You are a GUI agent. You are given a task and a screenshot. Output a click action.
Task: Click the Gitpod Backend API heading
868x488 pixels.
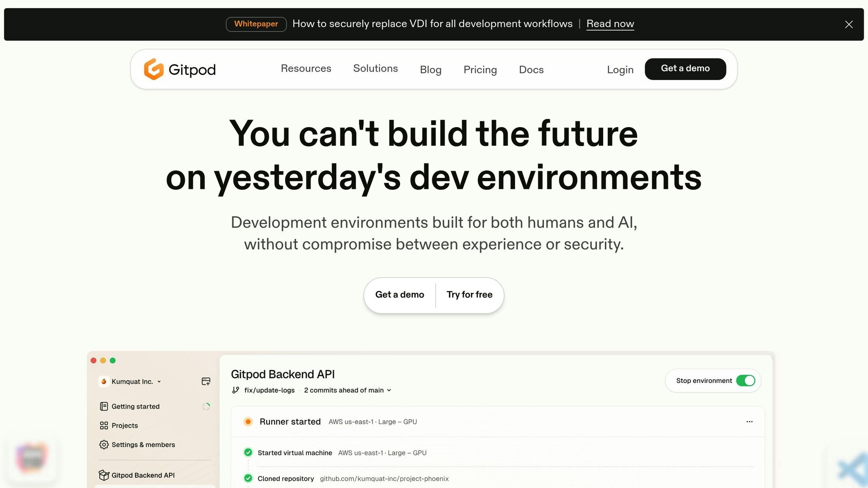click(283, 374)
